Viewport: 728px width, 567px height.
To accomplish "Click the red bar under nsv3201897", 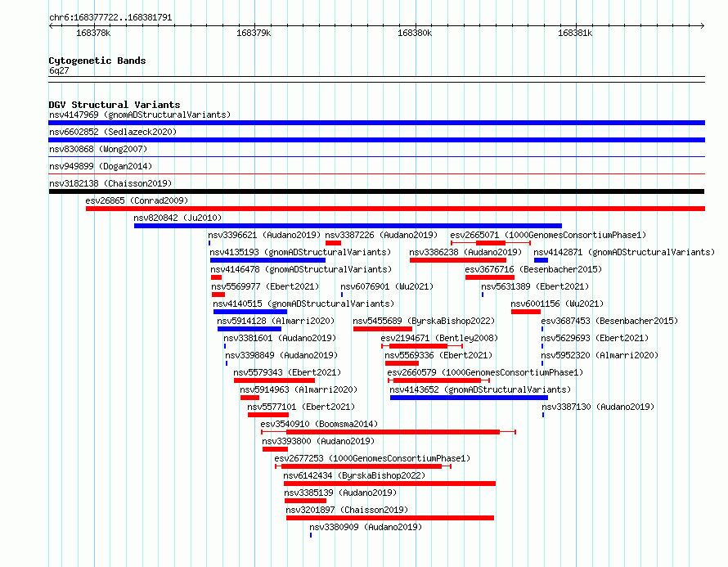I will pyautogui.click(x=390, y=518).
